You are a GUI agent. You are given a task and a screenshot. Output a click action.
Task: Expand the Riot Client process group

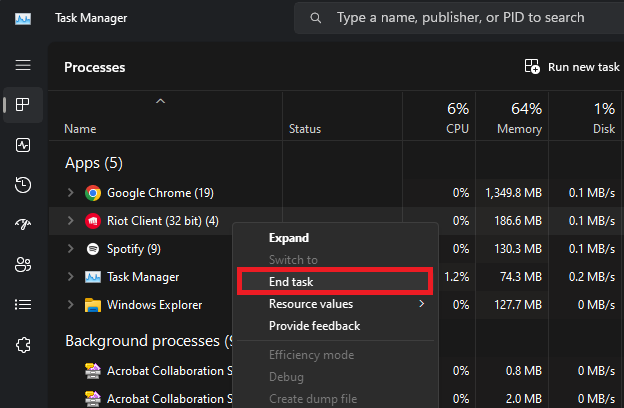pos(70,221)
